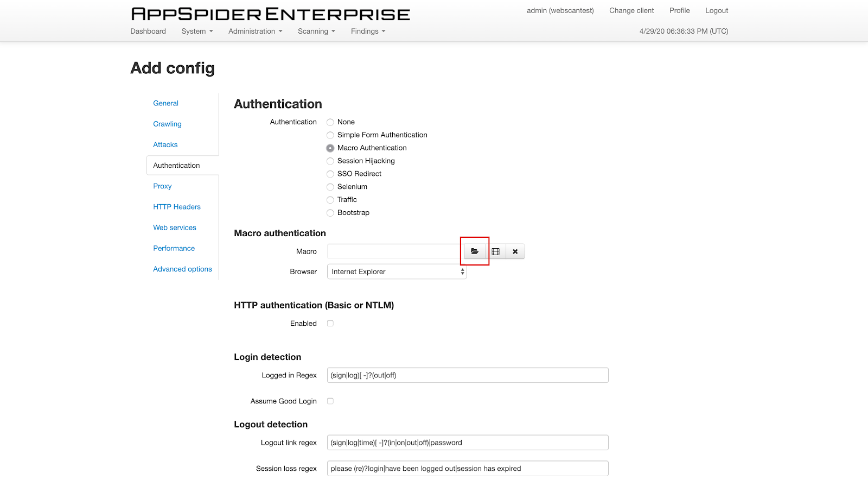This screenshot has height=486, width=868.
Task: Open the Administration menu
Action: (255, 31)
